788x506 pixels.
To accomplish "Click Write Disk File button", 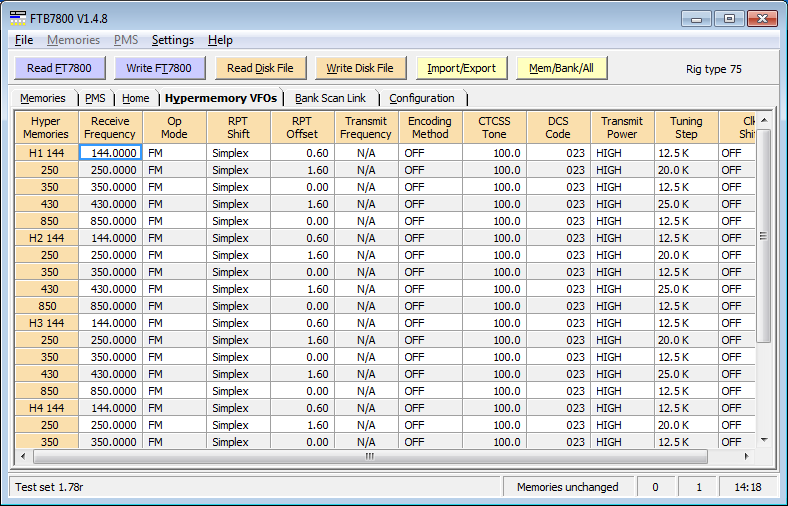I will (x=360, y=68).
